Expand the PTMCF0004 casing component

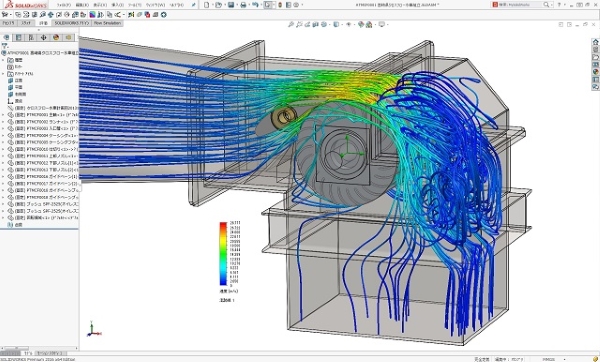pos(3,135)
